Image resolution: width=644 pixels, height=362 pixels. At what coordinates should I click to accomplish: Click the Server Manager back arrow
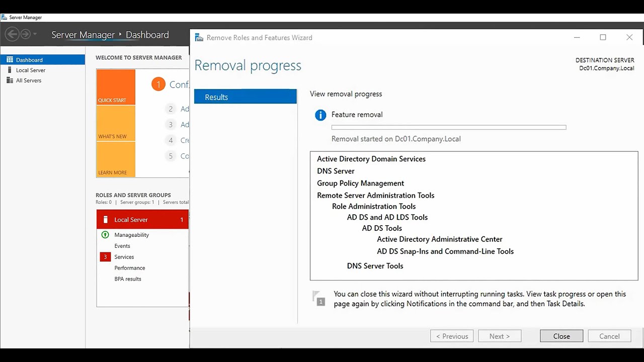(12, 34)
